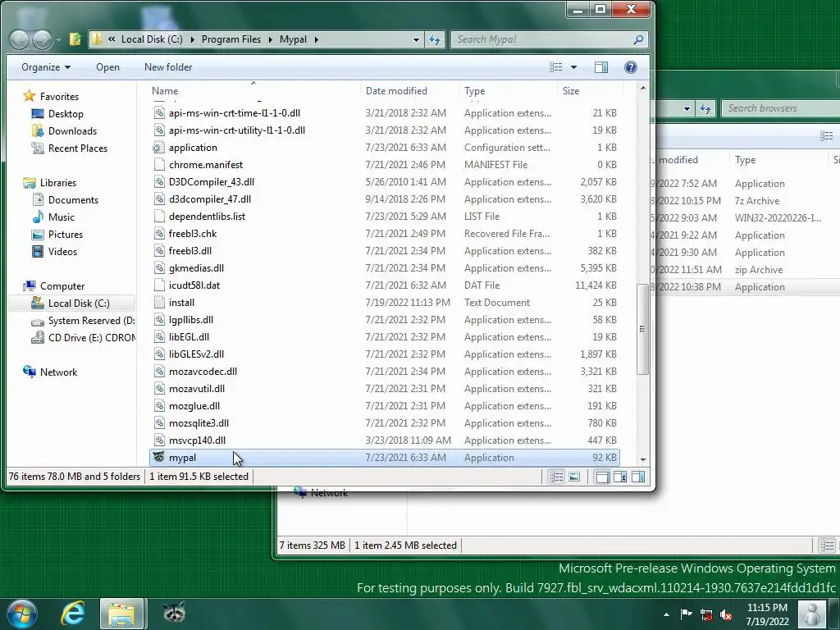Sort by Date modified column header
The image size is (840, 630).
tap(396, 90)
